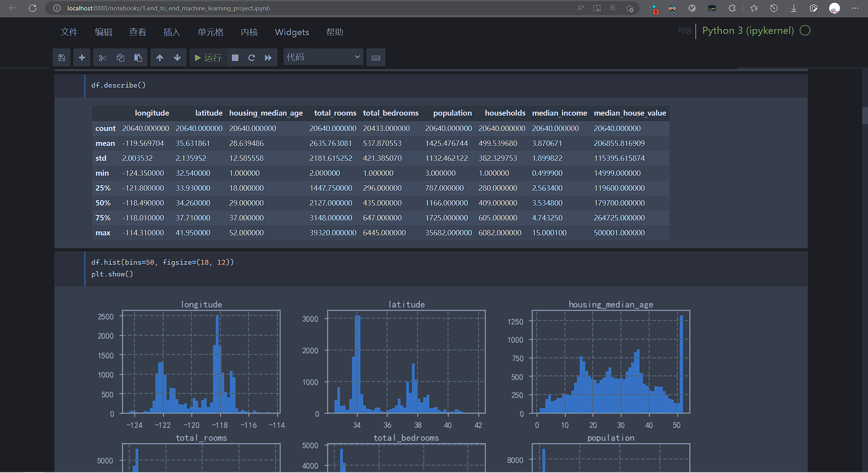Open extension icon with red badge
Image resolution: width=868 pixels, height=473 pixels.
click(654, 9)
